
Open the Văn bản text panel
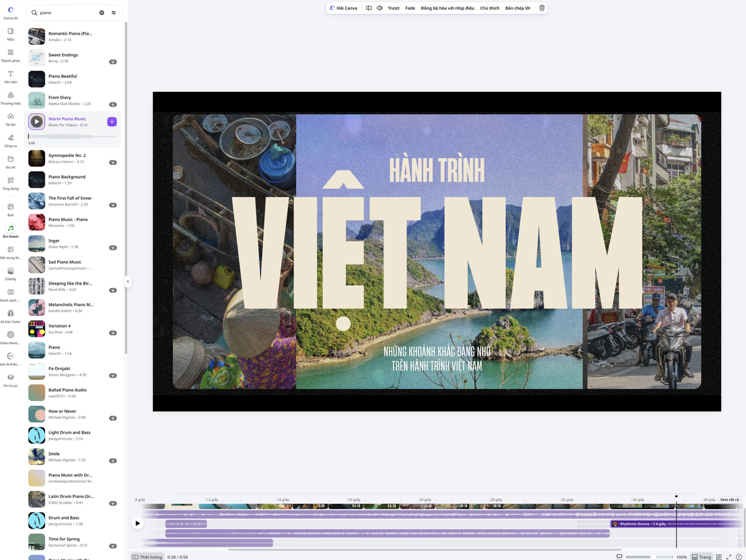[x=10, y=76]
